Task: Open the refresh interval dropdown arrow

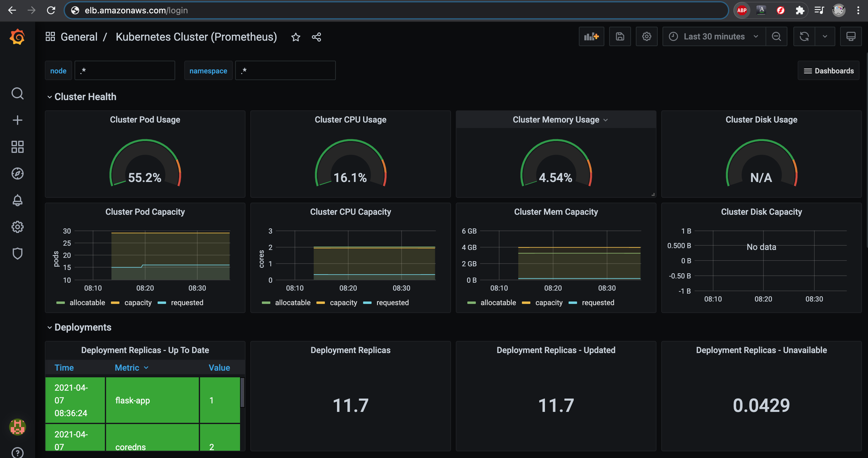Action: (825, 36)
